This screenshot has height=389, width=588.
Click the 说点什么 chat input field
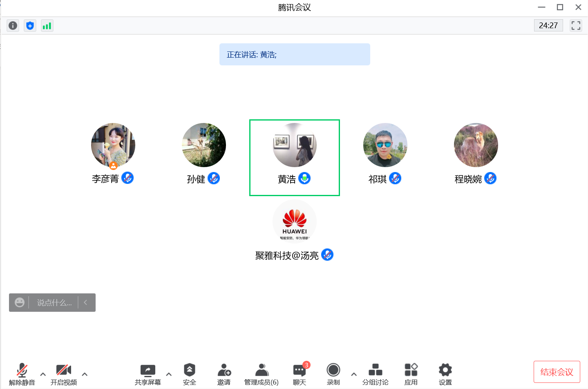pos(54,303)
